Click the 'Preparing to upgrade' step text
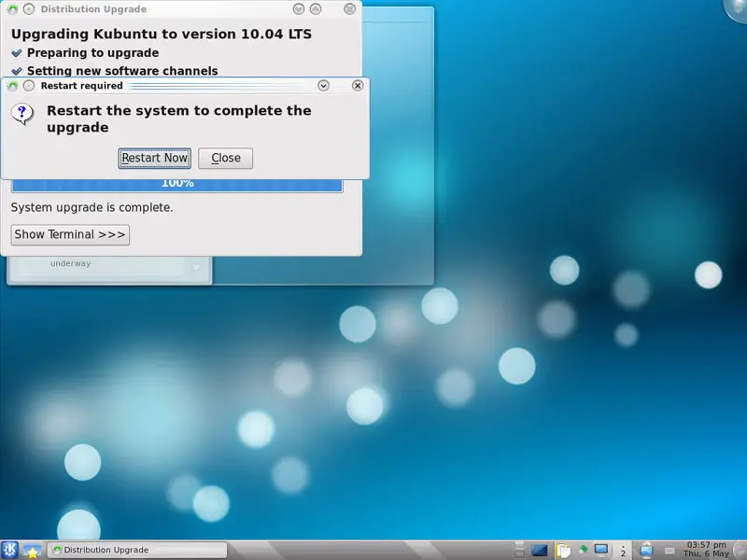This screenshot has height=560, width=747. [x=92, y=53]
